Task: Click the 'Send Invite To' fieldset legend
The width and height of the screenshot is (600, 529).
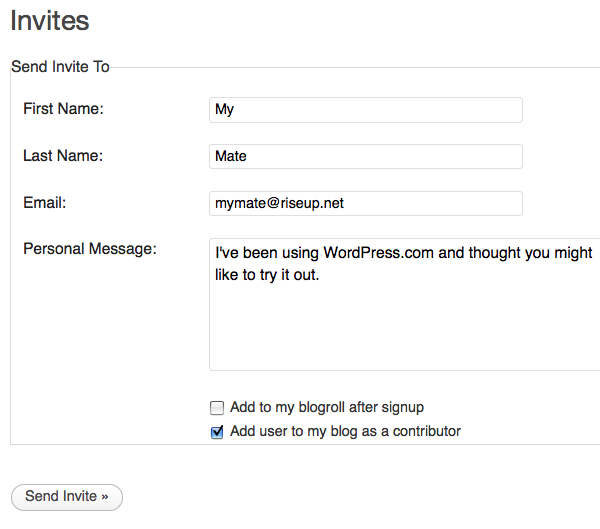Action: (60, 67)
